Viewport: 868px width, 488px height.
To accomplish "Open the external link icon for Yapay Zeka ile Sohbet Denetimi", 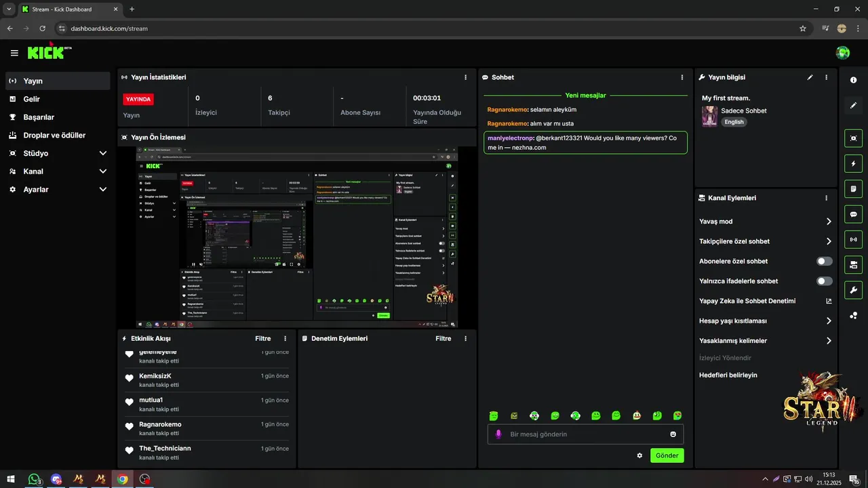I will point(829,301).
